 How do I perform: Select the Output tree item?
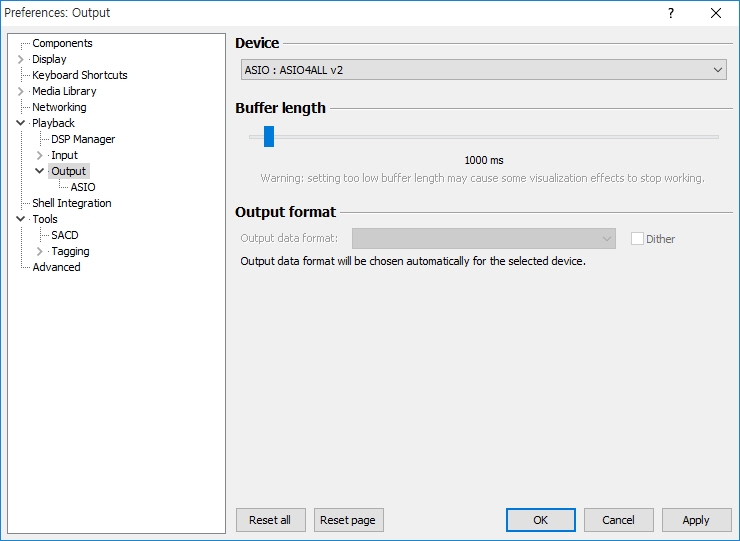68,171
